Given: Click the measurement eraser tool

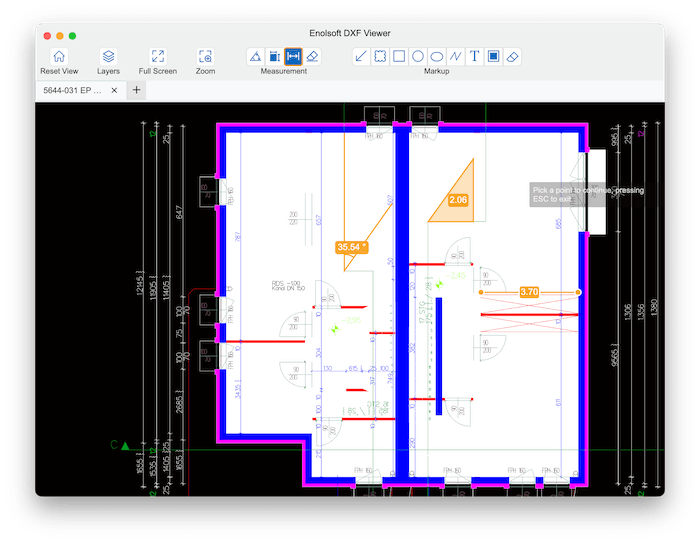Looking at the screenshot, I should pos(313,56).
